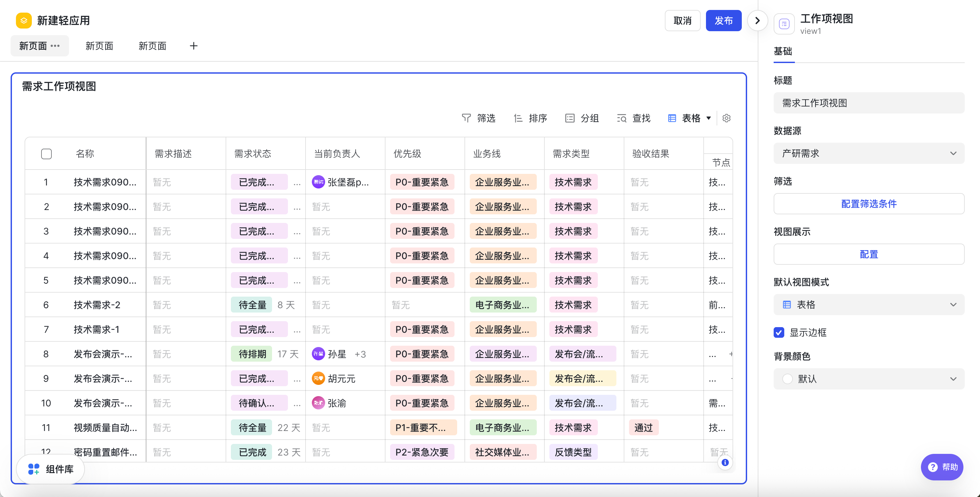The height and width of the screenshot is (497, 980).
Task: Click 反馈类型 tag in row 12
Action: (x=573, y=452)
